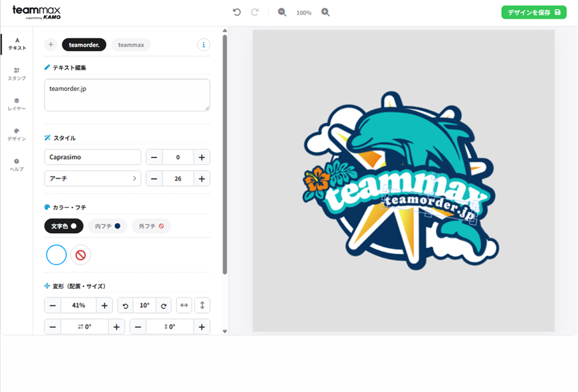Increase size from 41%
The width and height of the screenshot is (578, 392).
coord(104,306)
